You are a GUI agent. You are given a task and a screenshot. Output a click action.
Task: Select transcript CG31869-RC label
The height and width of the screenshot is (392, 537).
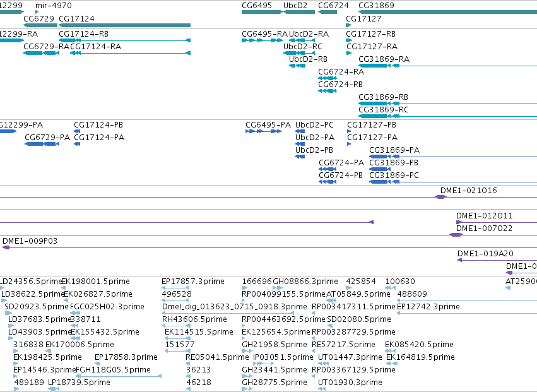pyautogui.click(x=384, y=110)
